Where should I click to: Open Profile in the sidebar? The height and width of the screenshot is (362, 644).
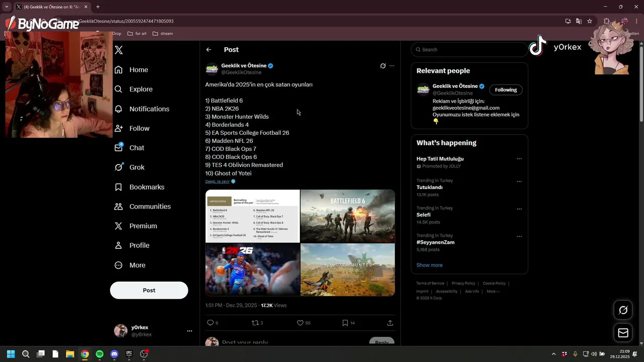click(132, 245)
